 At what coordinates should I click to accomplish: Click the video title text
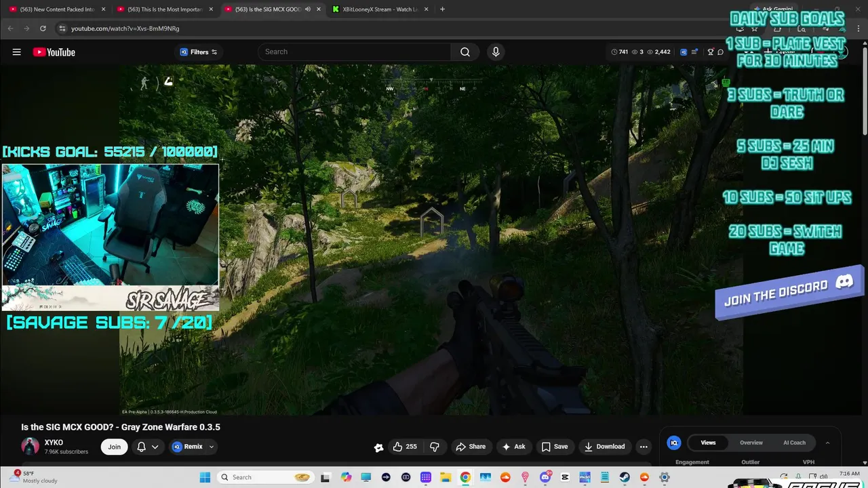pos(121,427)
